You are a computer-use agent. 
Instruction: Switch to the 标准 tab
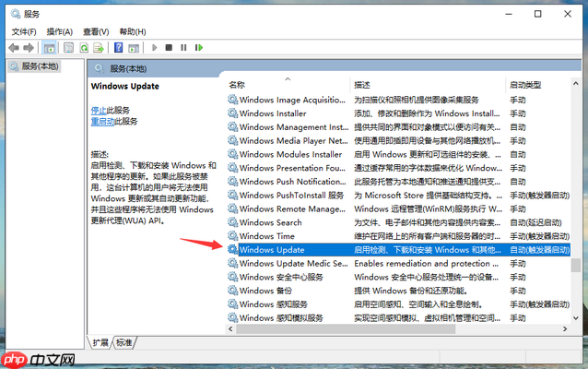(x=124, y=342)
